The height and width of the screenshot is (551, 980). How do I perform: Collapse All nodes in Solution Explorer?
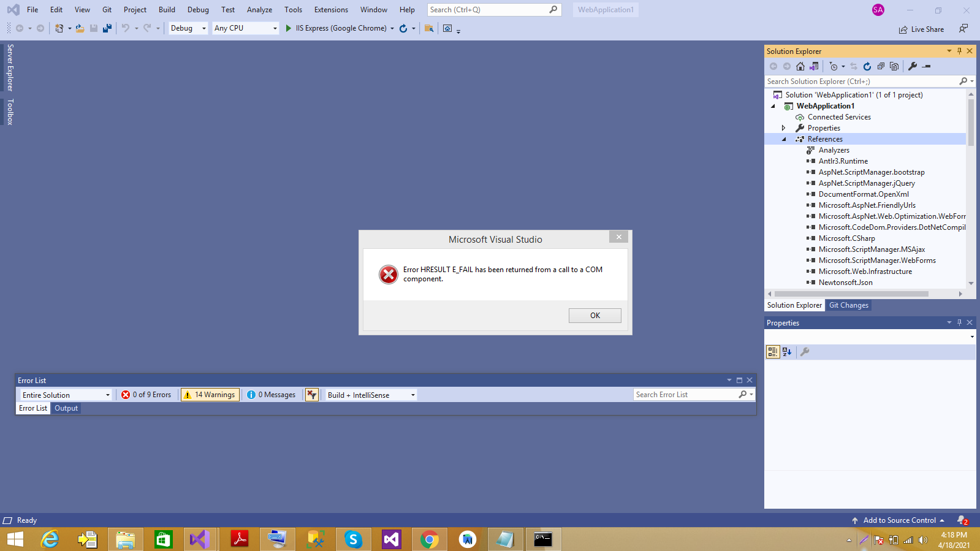tap(881, 66)
